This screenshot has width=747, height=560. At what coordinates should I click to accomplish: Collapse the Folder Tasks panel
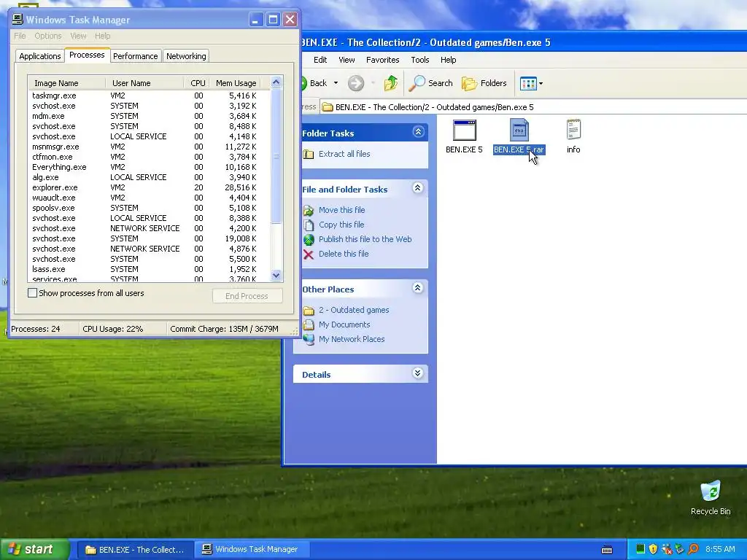pyautogui.click(x=418, y=132)
